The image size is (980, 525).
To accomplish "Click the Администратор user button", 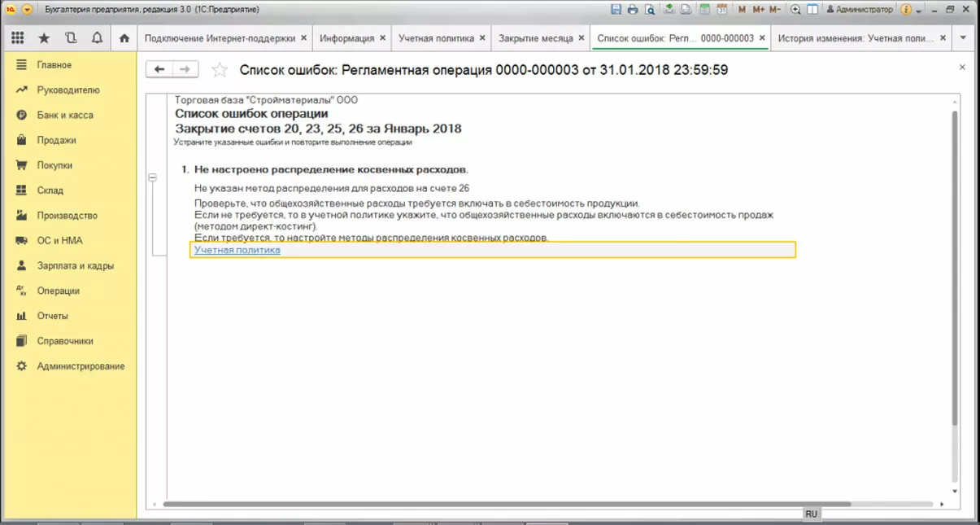I will pyautogui.click(x=860, y=10).
